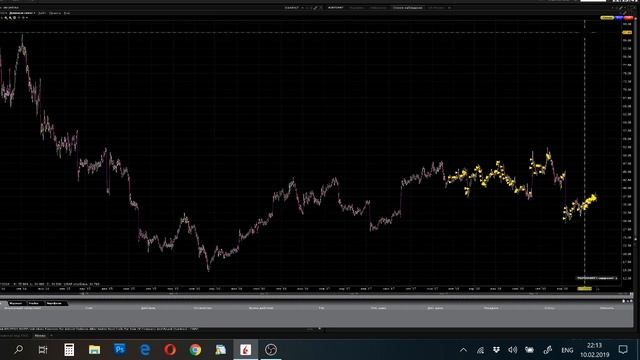Open Google Chrome from the taskbar

[x=196, y=350]
